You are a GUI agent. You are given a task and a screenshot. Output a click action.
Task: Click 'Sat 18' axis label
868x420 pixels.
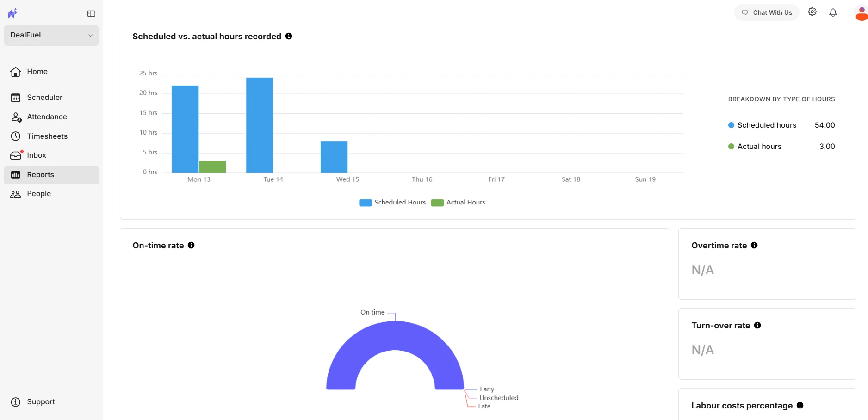click(571, 179)
